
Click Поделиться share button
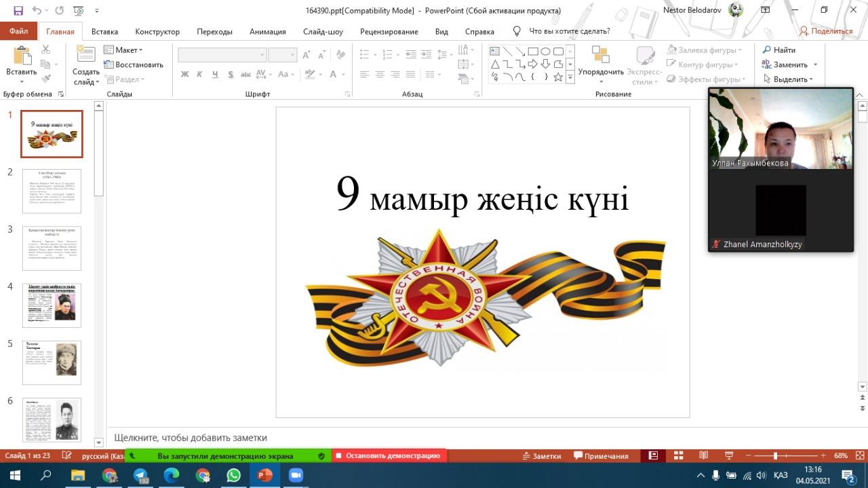click(x=826, y=31)
